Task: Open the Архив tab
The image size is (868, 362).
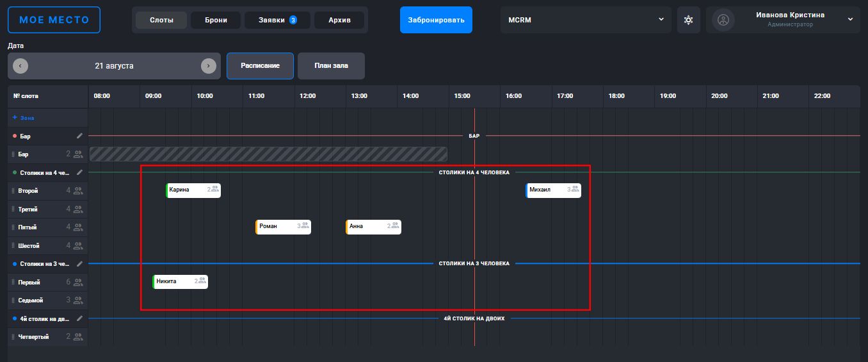Action: pos(339,20)
